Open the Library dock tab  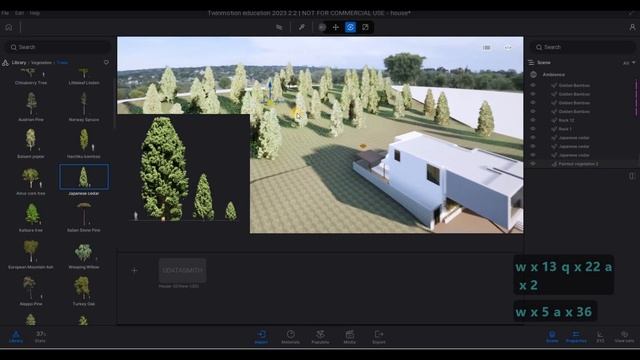(x=16, y=337)
